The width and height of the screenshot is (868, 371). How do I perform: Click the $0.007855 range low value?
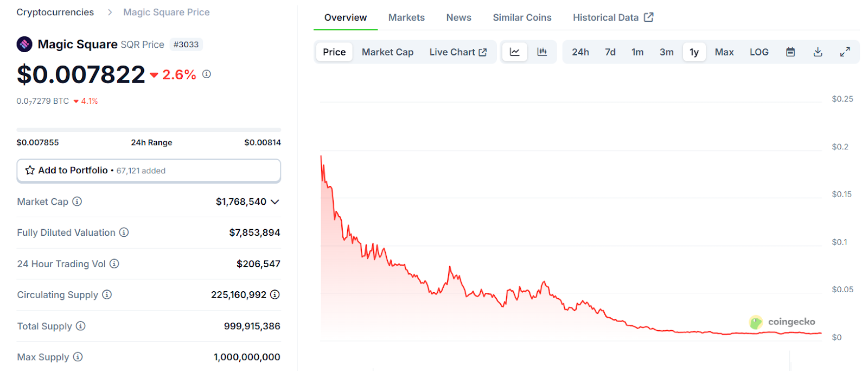pos(37,142)
